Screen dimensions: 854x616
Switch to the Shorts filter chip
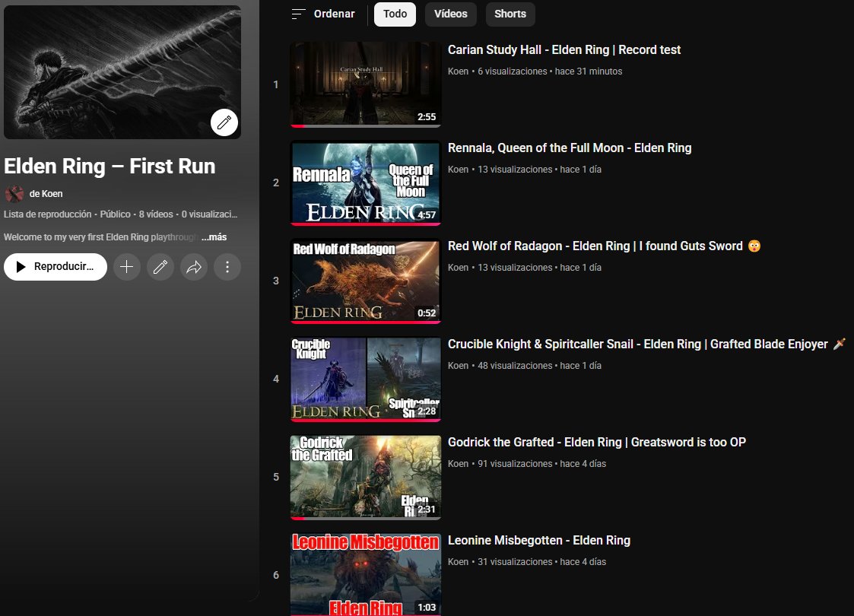pos(510,14)
